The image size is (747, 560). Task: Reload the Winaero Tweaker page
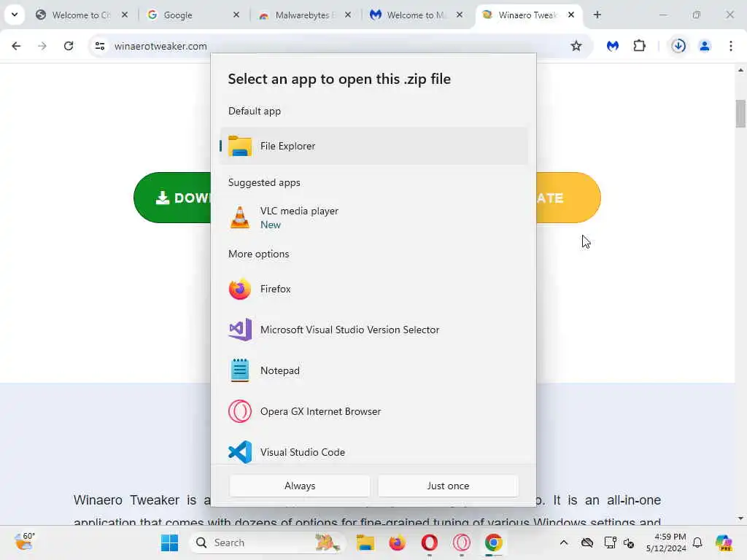click(69, 46)
